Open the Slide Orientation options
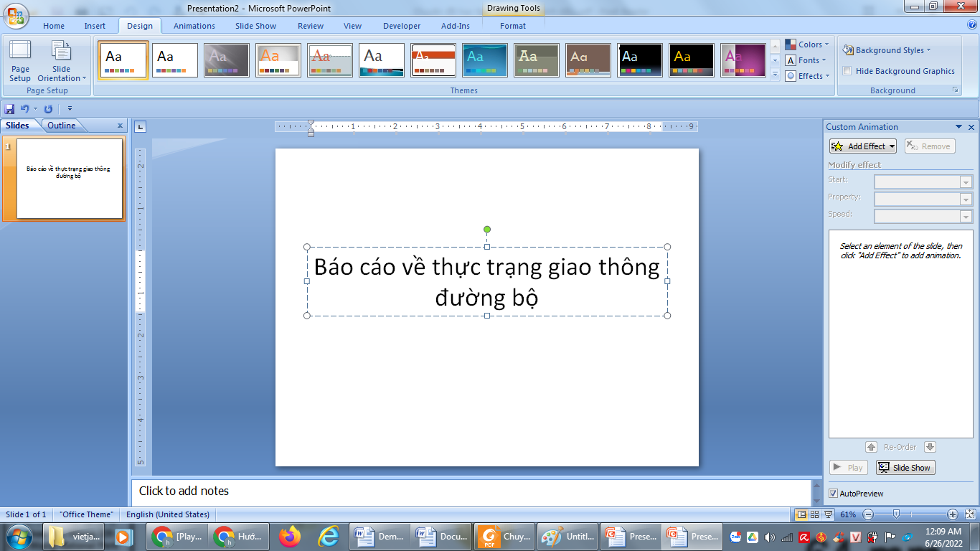Image resolution: width=980 pixels, height=551 pixels. (62, 61)
